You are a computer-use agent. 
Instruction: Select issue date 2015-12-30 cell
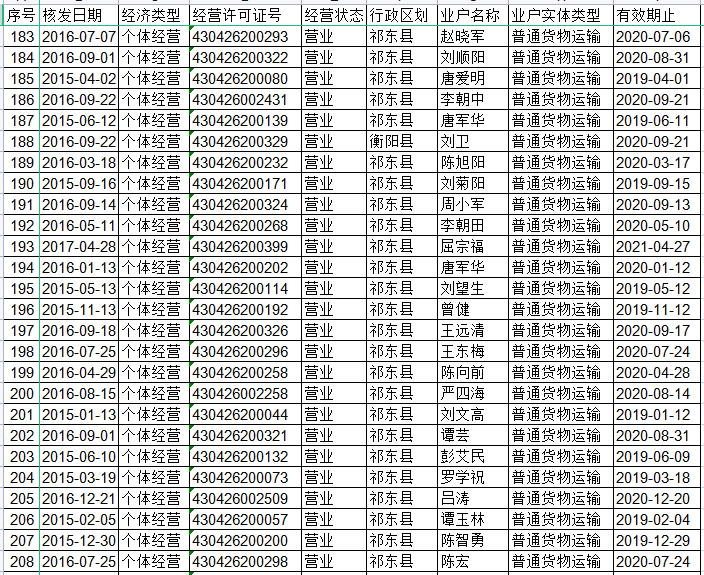click(78, 540)
